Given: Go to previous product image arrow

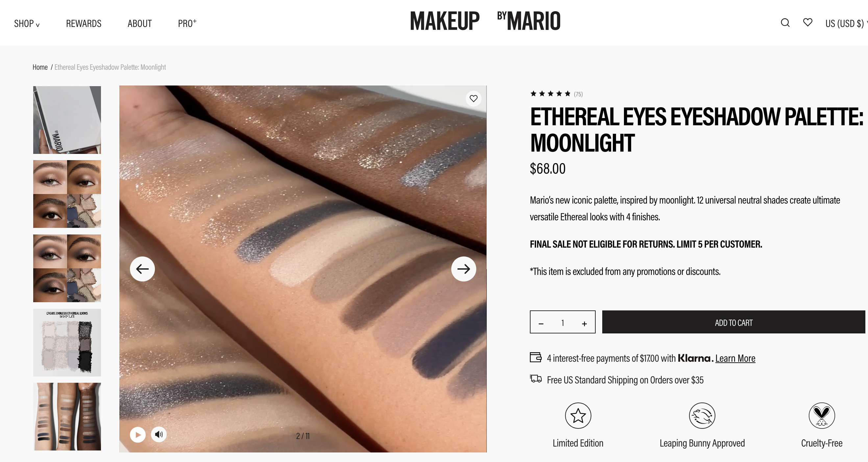Looking at the screenshot, I should (x=142, y=269).
